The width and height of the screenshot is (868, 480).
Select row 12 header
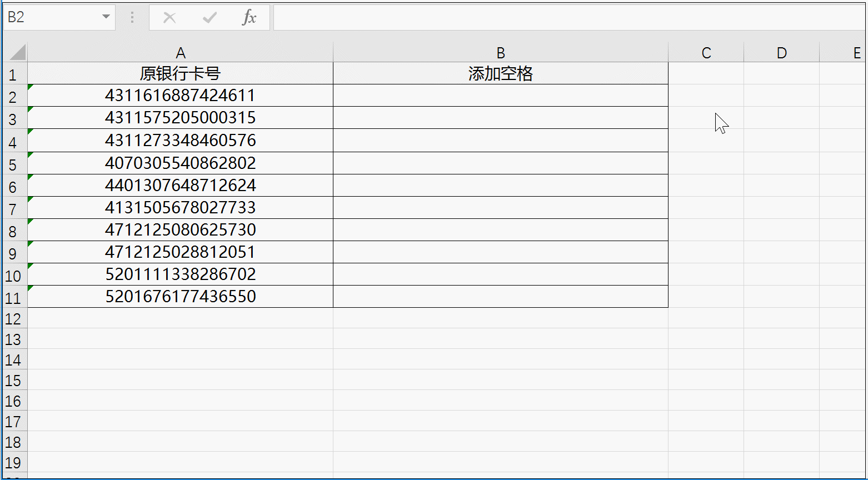pyautogui.click(x=13, y=319)
